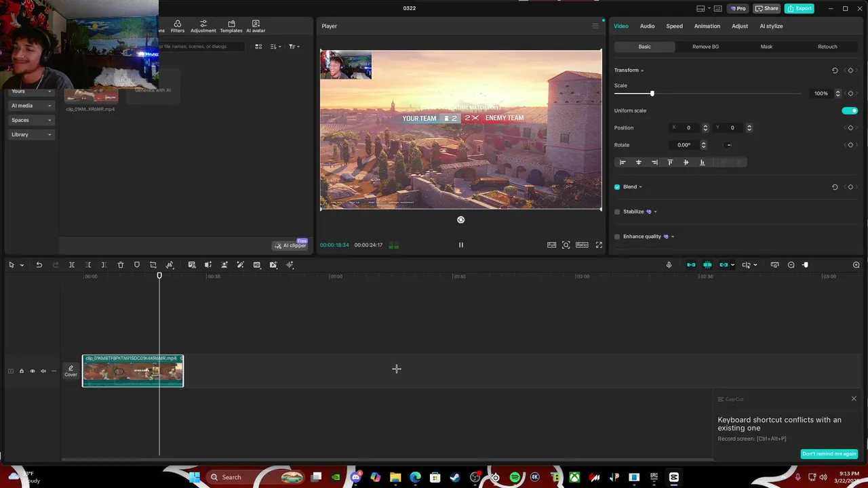Open player menu hamburger icon
Viewport: 868px width, 488px height.
pos(595,26)
